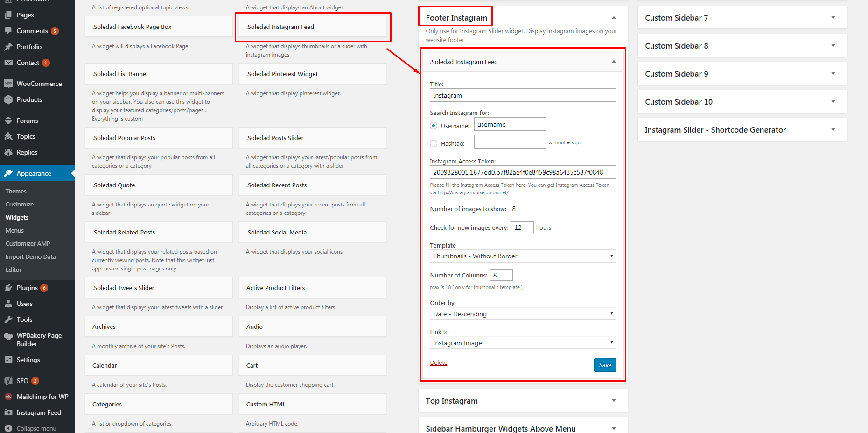The height and width of the screenshot is (433, 868).
Task: Select the Soledad Tweets Slider widget
Action: pyautogui.click(x=159, y=288)
